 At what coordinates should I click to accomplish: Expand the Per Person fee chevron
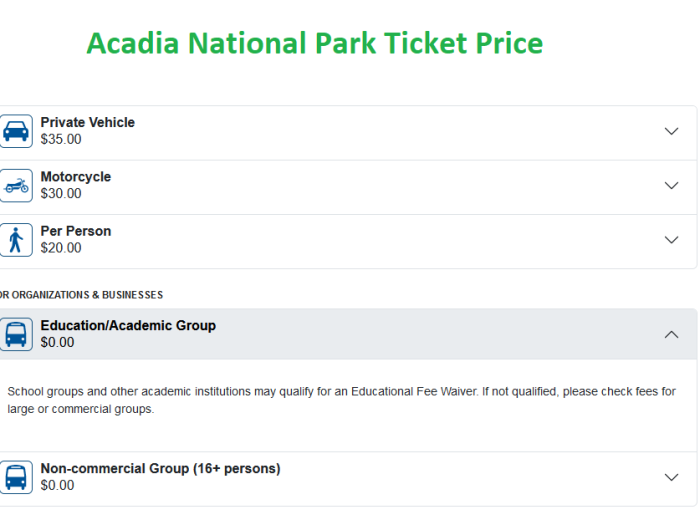[671, 240]
